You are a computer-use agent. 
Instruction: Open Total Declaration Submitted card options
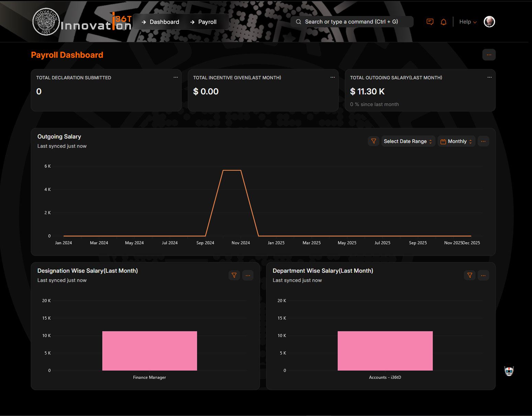pos(176,77)
